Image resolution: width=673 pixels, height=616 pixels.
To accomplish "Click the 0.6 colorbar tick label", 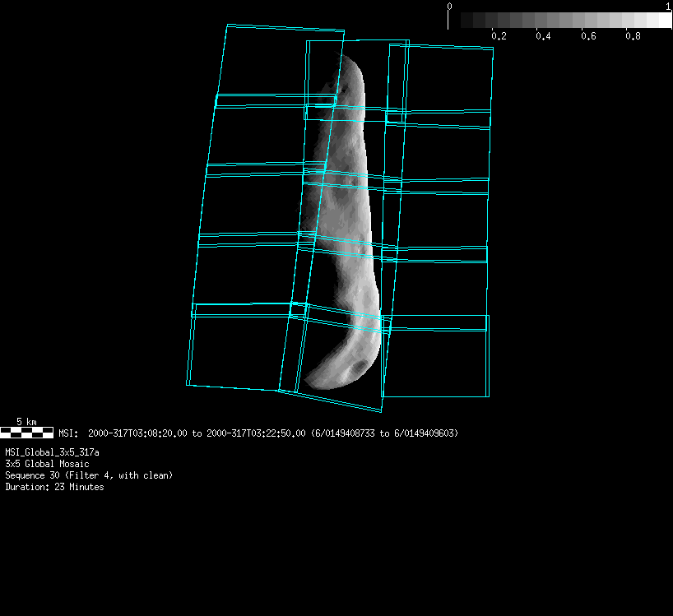I will coord(587,36).
